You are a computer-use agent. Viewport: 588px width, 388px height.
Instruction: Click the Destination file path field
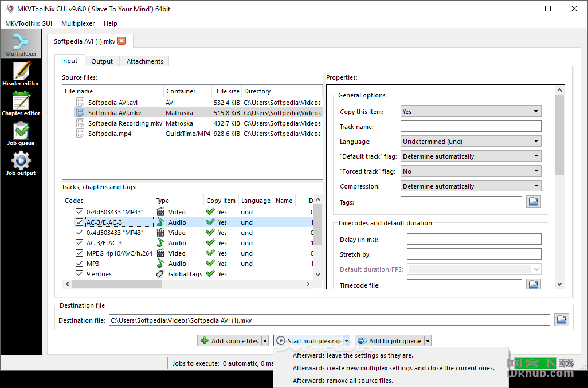330,320
